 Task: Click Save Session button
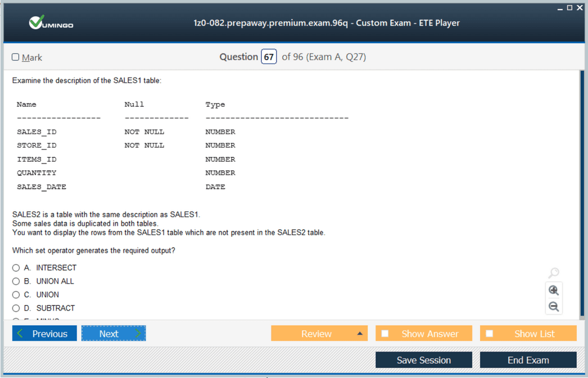(424, 360)
